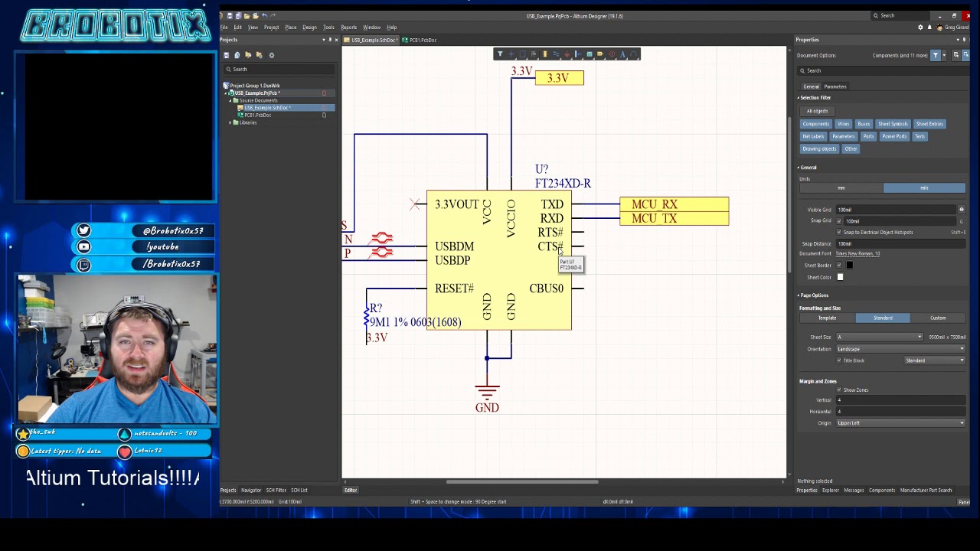
Task: Pin the Properties panel
Action: click(964, 40)
